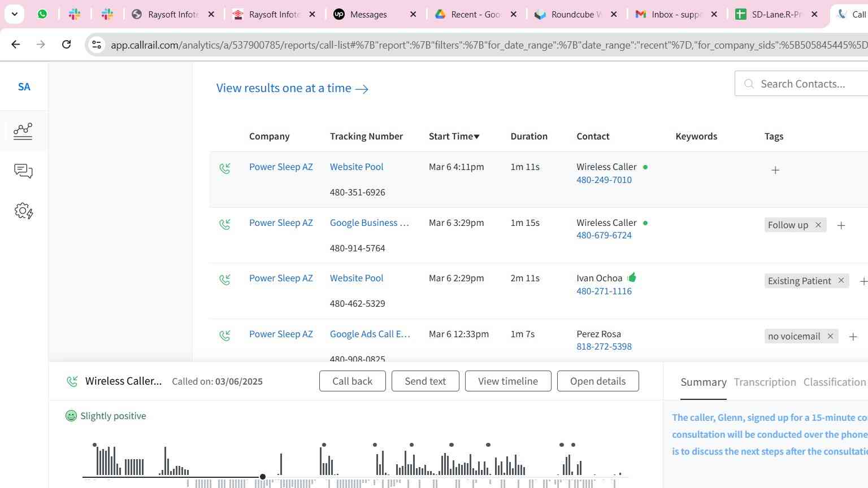Screen dimensions: 868x488
Task: Click thumbs-up icon beside Ivan Ochoa
Action: click(632, 277)
